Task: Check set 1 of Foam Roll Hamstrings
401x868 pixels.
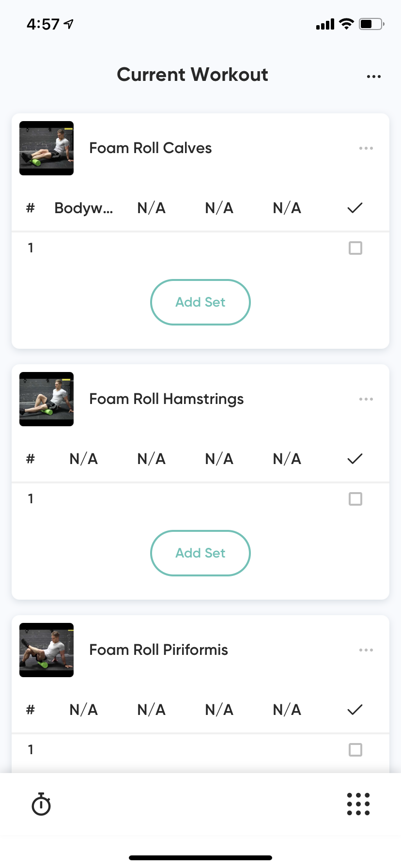Action: click(x=355, y=499)
